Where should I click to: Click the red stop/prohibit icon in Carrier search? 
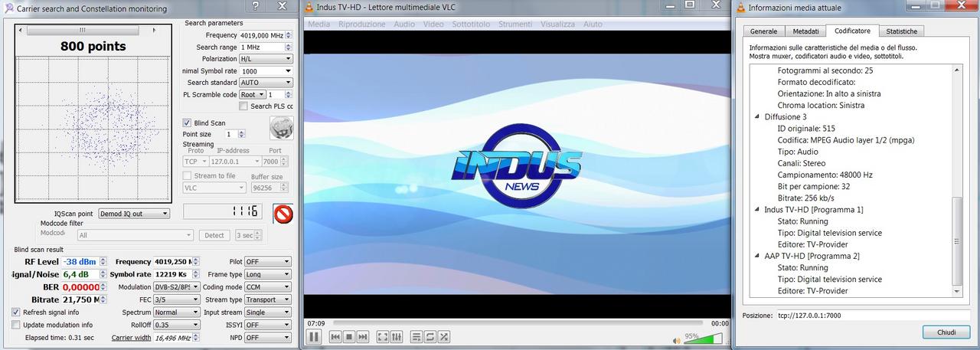pos(283,214)
